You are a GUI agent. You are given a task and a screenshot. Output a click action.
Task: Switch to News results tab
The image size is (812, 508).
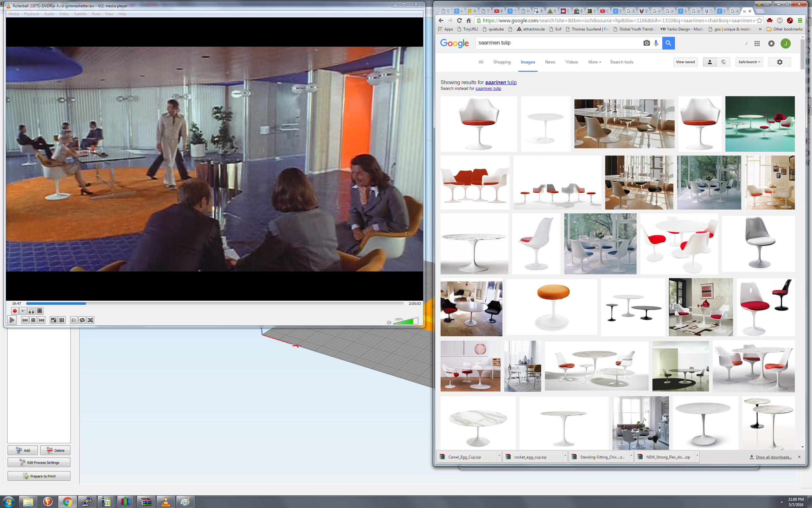(x=550, y=62)
